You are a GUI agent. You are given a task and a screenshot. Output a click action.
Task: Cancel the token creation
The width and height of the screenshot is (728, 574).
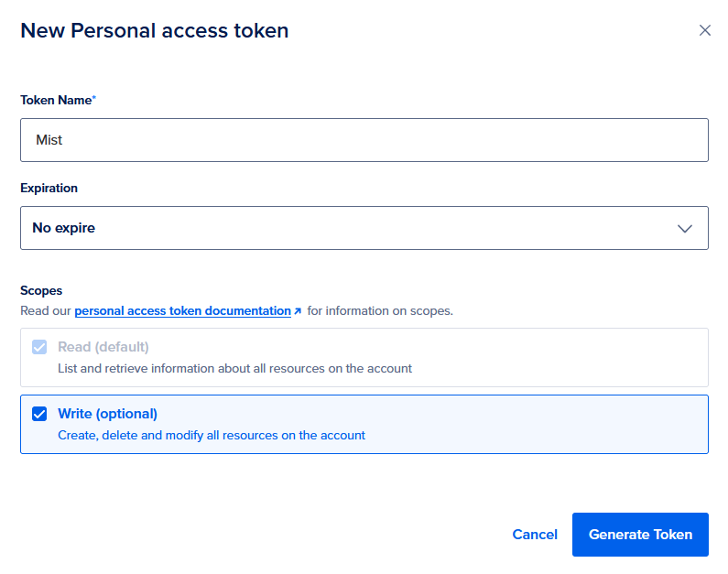click(535, 535)
